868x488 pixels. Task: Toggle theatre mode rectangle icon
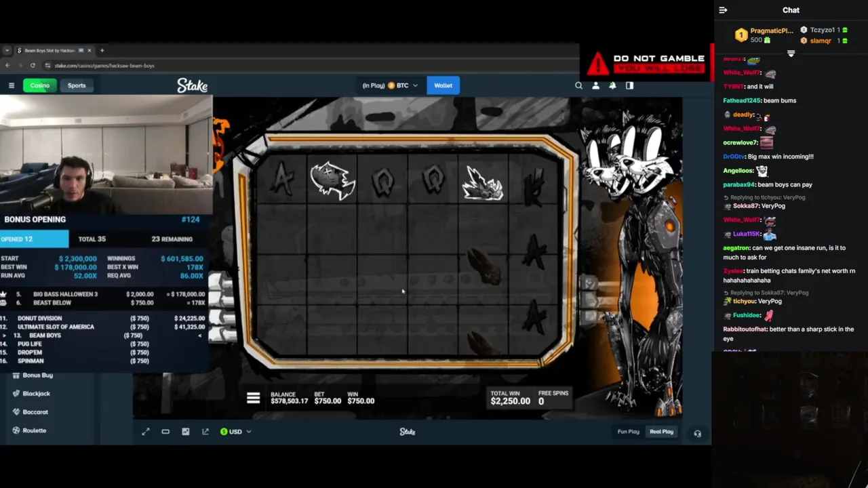pyautogui.click(x=165, y=432)
